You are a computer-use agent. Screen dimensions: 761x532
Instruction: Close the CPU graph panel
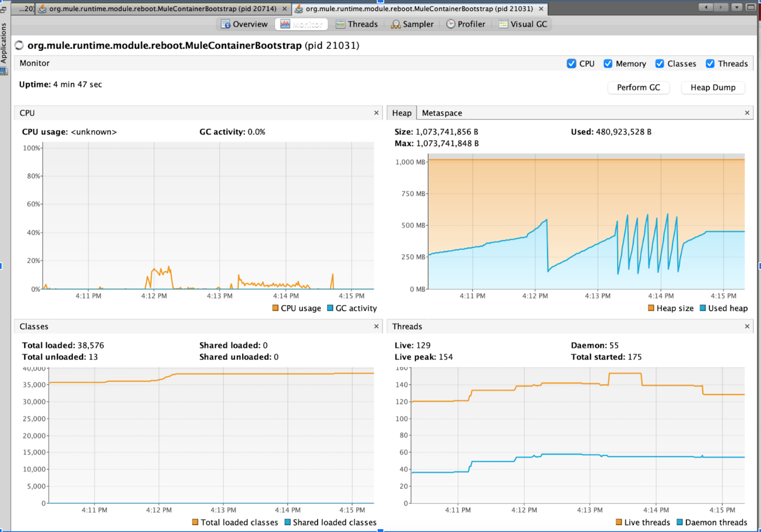tap(376, 113)
